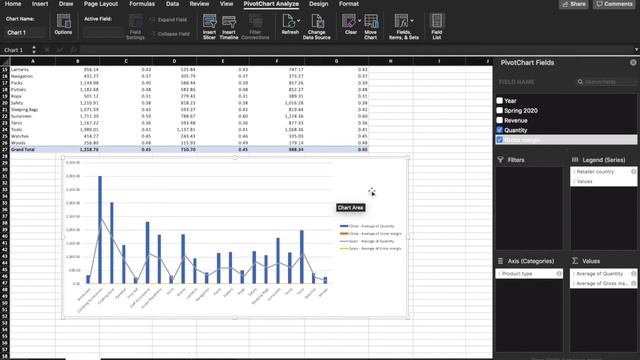This screenshot has width=640, height=360.
Task: Open info for Retailer country field
Action: click(x=633, y=172)
